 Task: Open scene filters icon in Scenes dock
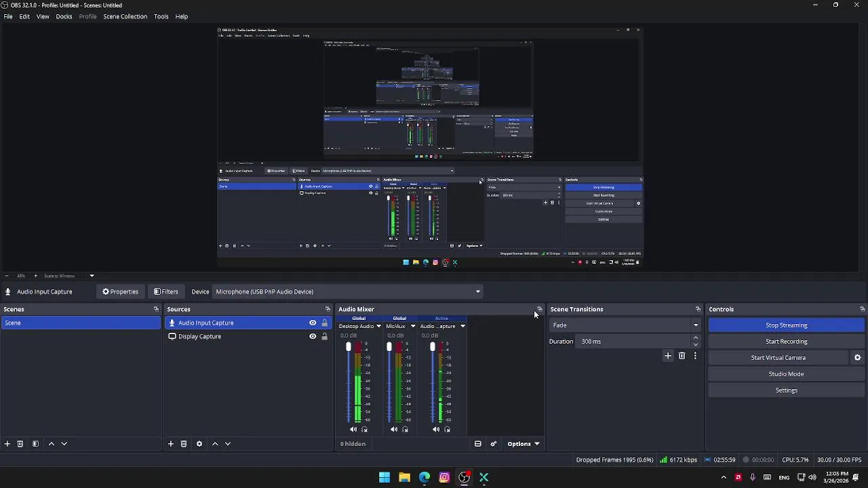pos(35,444)
